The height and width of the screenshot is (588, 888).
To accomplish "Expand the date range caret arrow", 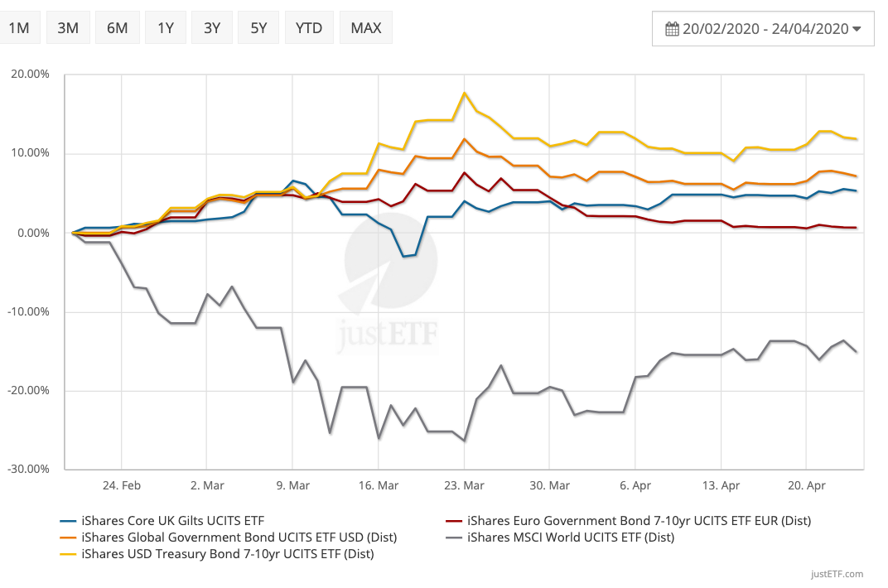I will pyautogui.click(x=857, y=29).
